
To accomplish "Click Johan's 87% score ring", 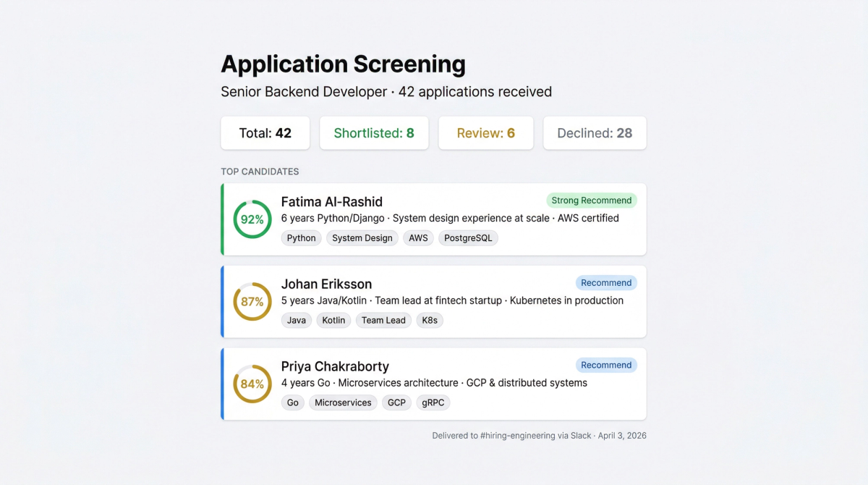I will pos(252,302).
